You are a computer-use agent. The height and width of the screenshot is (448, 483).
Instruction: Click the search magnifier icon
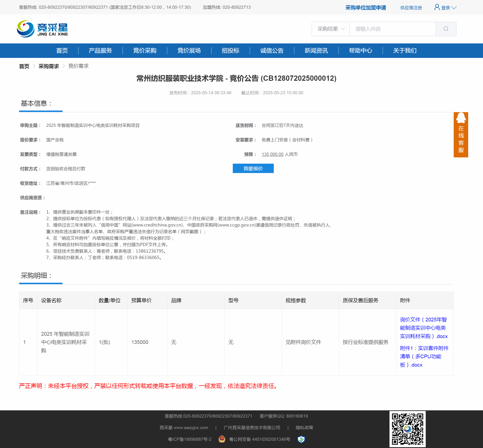point(446,29)
